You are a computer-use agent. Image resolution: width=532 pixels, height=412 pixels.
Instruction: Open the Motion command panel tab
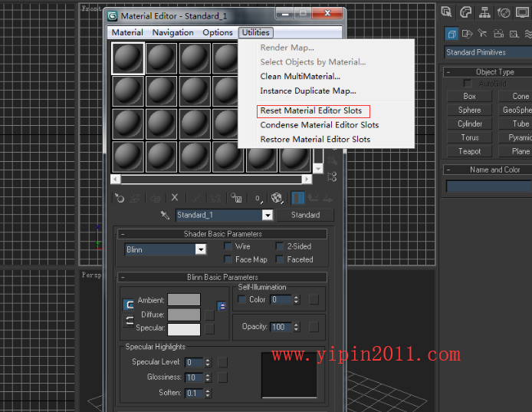click(503, 12)
